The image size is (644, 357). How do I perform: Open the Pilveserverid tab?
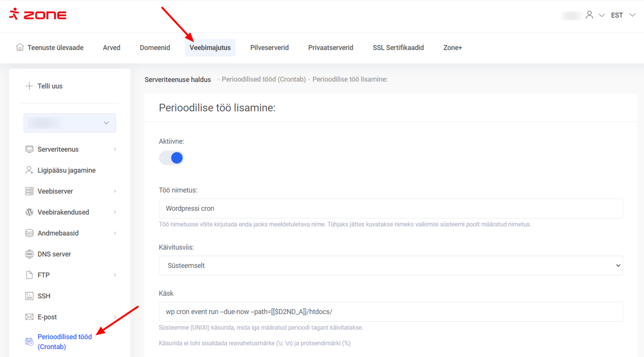pos(269,48)
